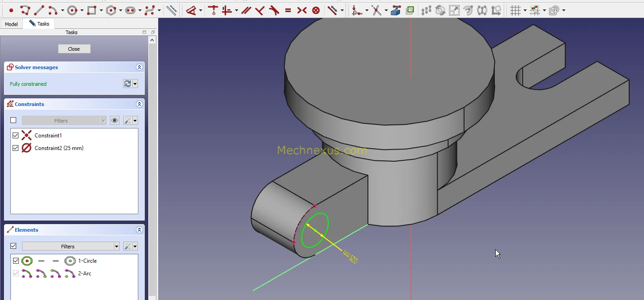Choose the Create Circle tool
The image size is (644, 300).
[72, 10]
